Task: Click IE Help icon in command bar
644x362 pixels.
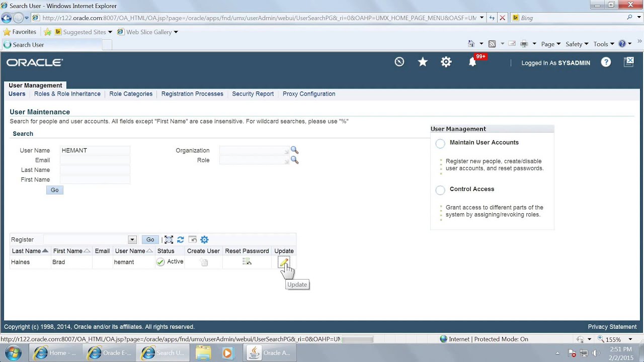Action: [622, 44]
